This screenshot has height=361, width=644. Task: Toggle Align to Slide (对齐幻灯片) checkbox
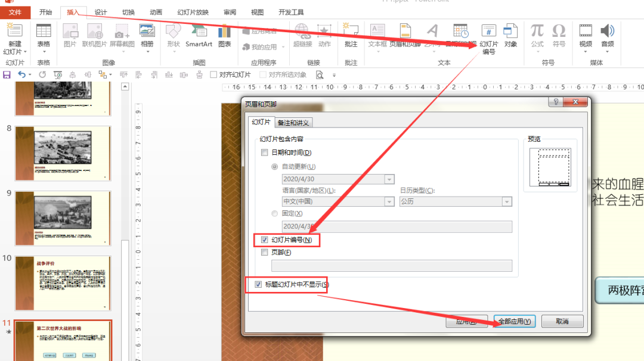(213, 74)
